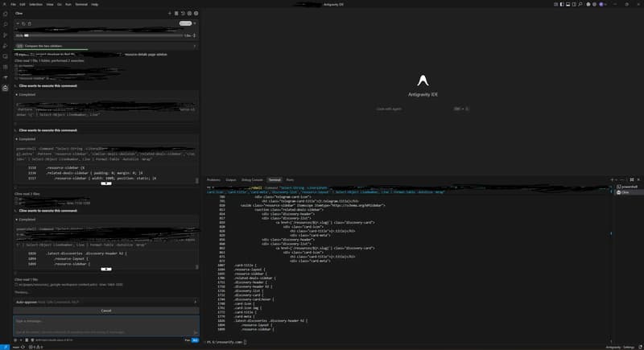Open the title bar search icon
644x350 pixels.
(x=580, y=4)
